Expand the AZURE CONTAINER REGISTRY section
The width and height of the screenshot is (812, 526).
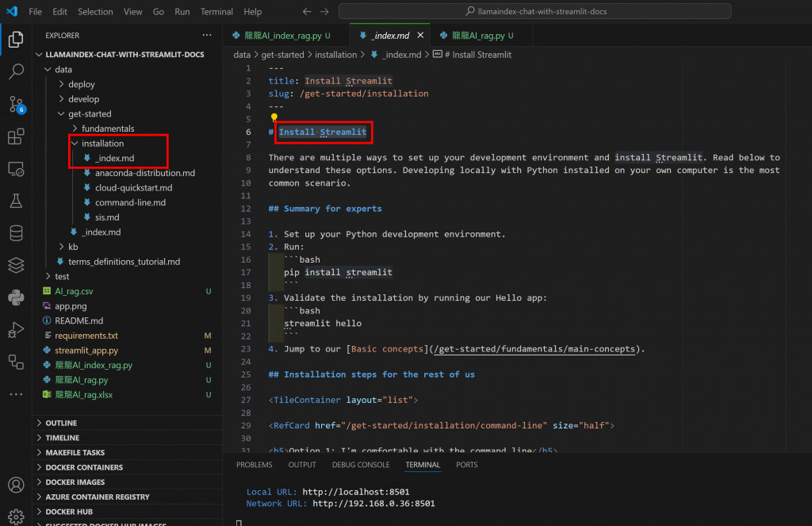click(127, 497)
